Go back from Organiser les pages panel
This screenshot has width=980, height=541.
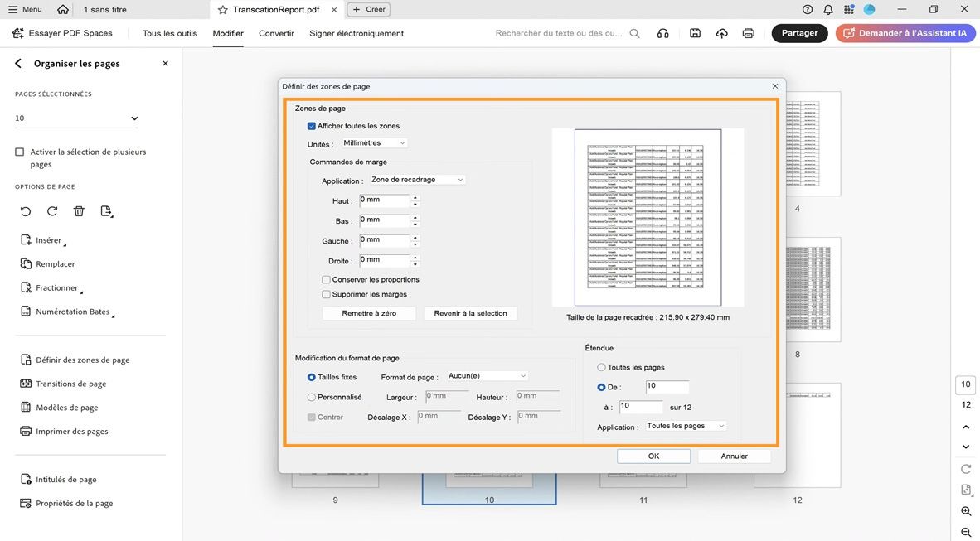pos(18,64)
